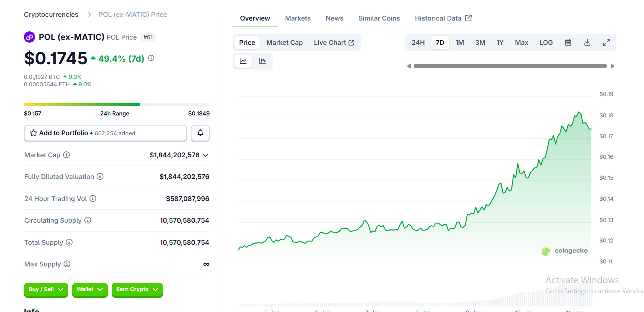Screen dimensions: 644x312
Task: Click the 24h range high $0.1849
Action: coord(199,114)
